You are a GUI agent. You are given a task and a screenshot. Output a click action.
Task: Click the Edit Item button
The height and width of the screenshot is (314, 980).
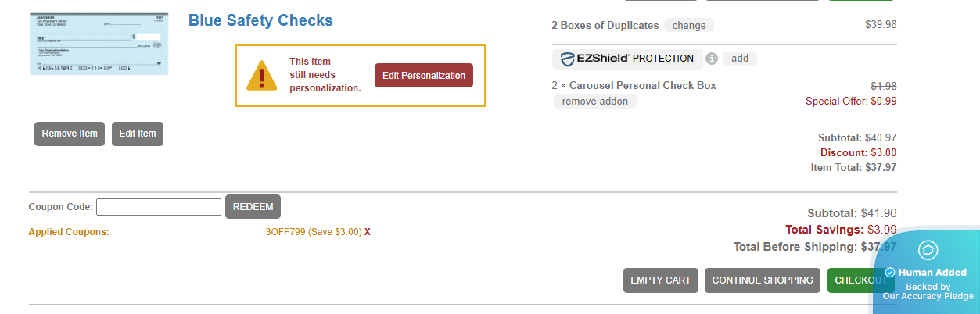pyautogui.click(x=137, y=134)
